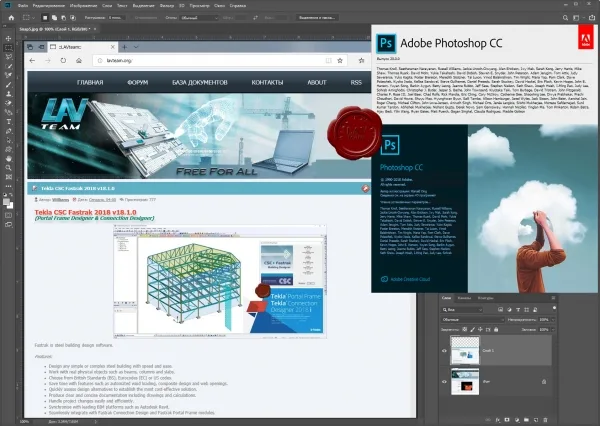
Task: Hide the Слой 1 layer
Action: (x=444, y=351)
